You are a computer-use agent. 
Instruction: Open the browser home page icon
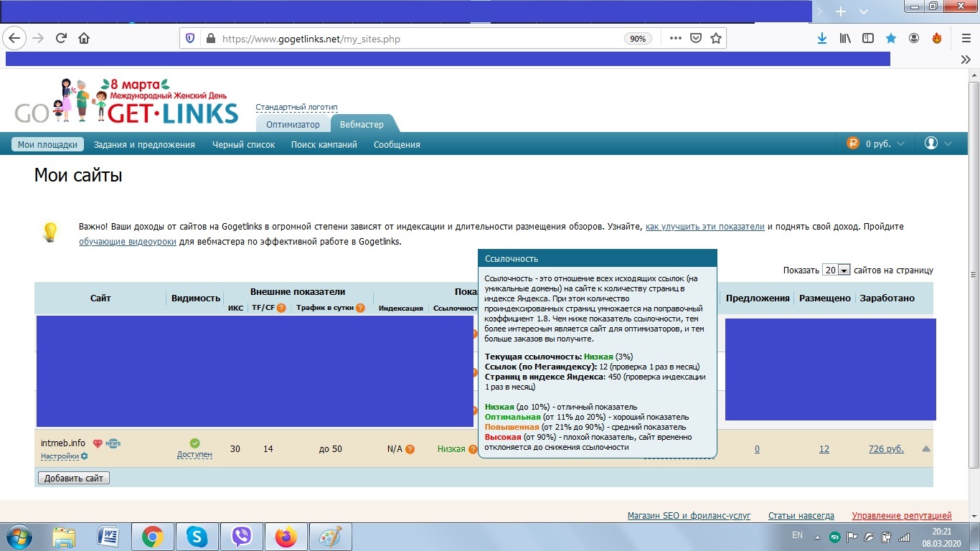(84, 38)
